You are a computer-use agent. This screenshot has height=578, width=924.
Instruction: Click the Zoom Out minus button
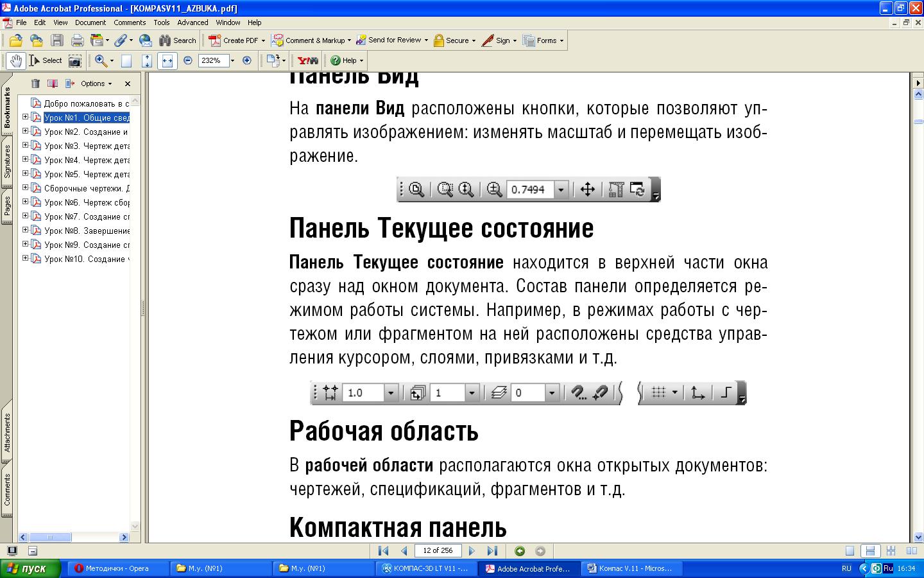[188, 60]
